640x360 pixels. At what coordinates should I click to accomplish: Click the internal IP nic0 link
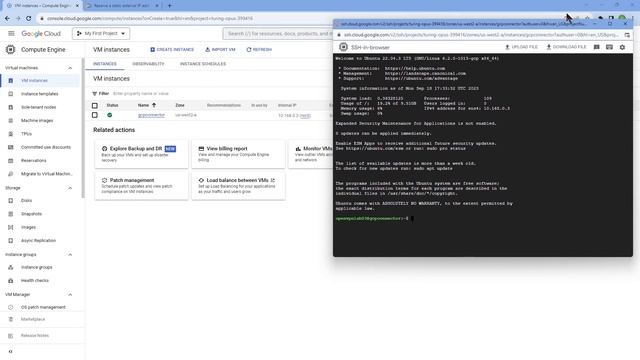[x=305, y=116]
